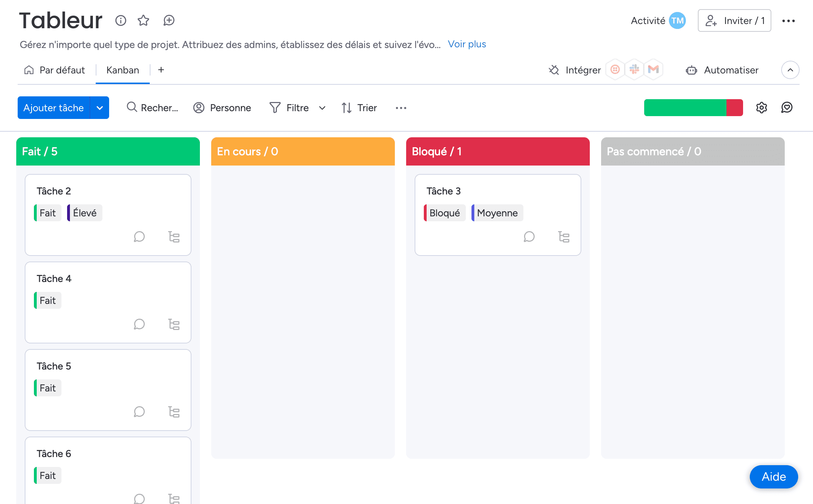
Task: Follow the Voir plus link
Action: click(x=467, y=44)
